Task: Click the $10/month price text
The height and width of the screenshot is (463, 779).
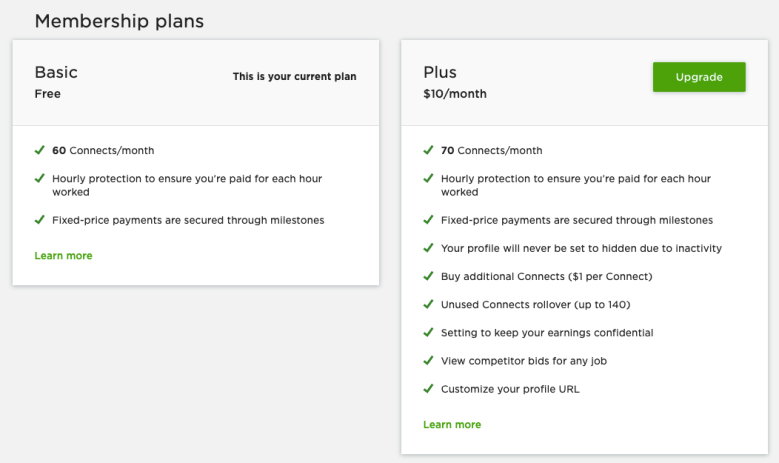Action: coord(455,94)
